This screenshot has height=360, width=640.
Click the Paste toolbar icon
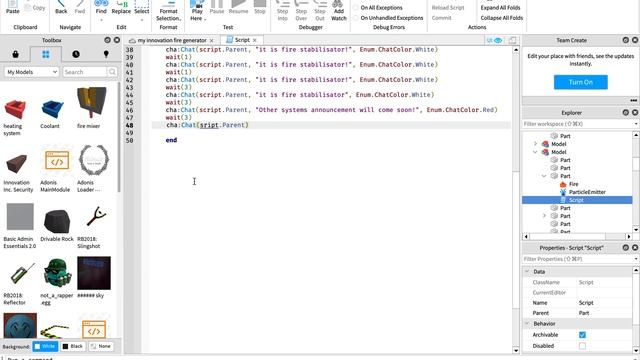(x=13, y=6)
